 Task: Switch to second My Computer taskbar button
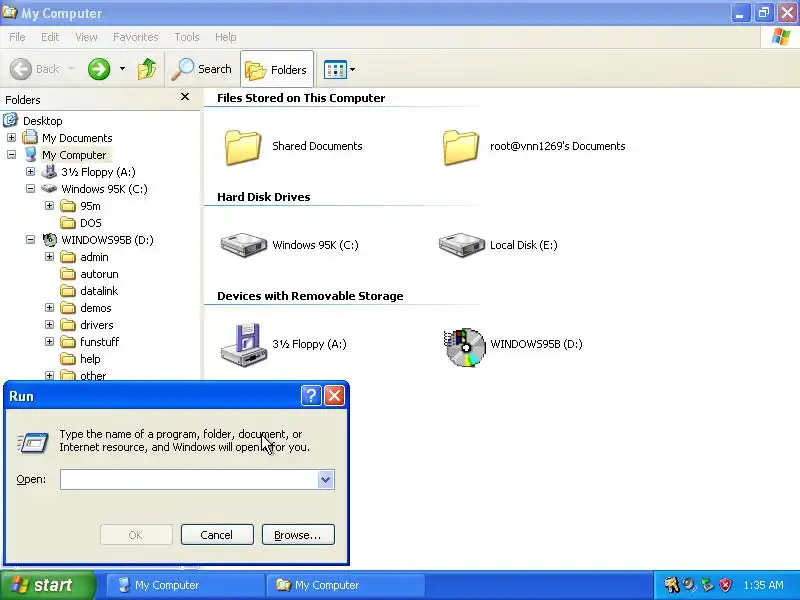point(345,585)
